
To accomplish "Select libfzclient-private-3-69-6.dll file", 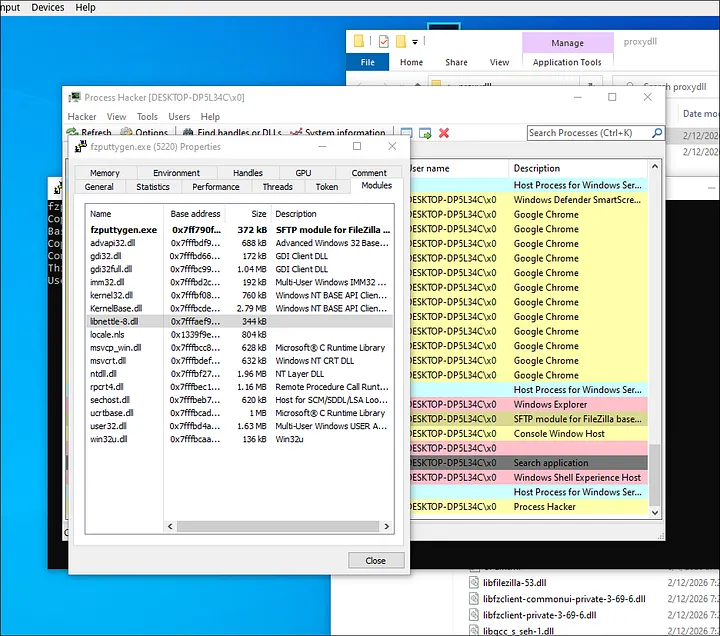I will [539, 615].
